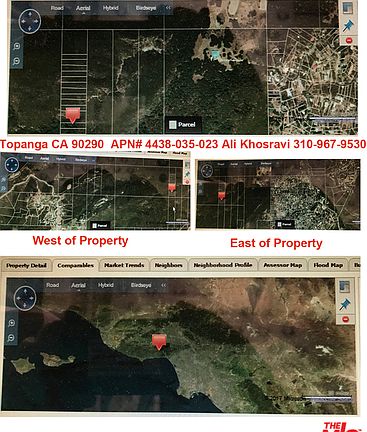Click the pushpin icon on bottom map
367x432 pixels.
(x=345, y=304)
